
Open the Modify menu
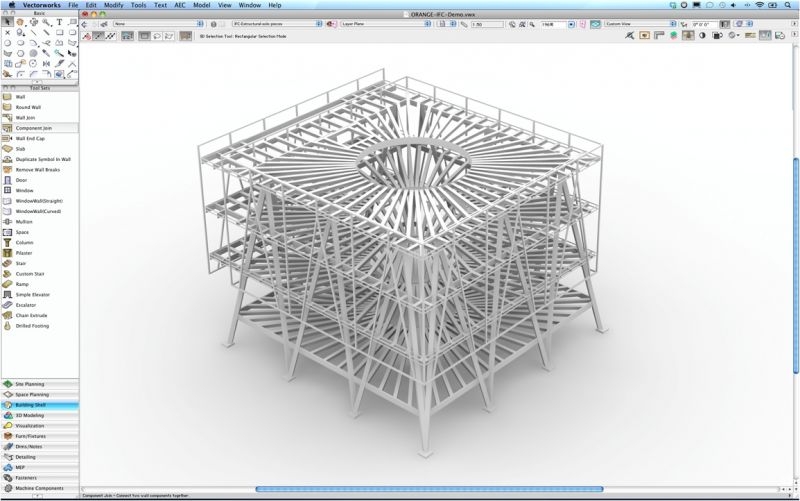coord(113,5)
